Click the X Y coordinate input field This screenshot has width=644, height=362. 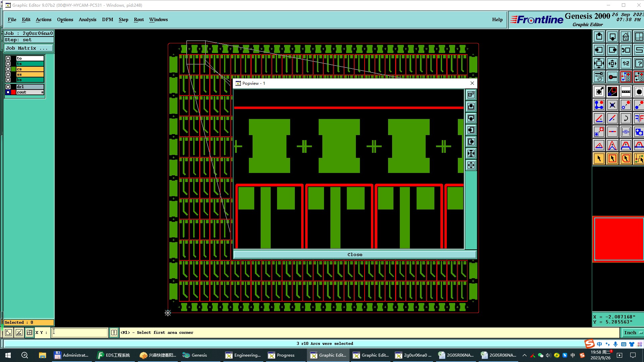click(79, 333)
